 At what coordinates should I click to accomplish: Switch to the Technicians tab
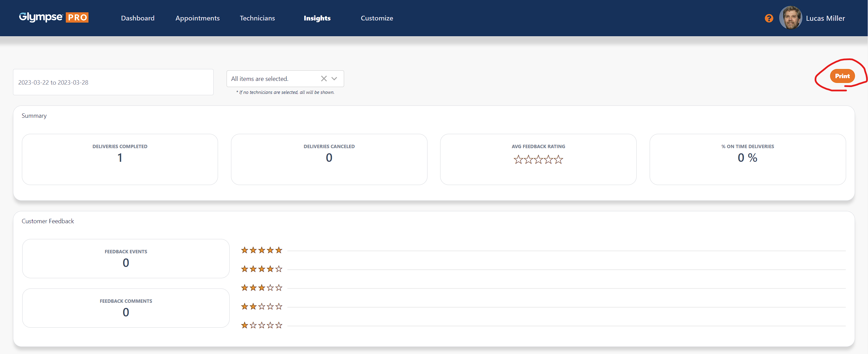tap(257, 18)
